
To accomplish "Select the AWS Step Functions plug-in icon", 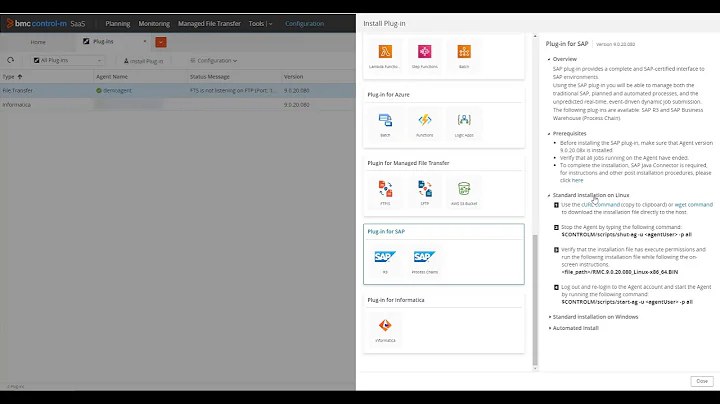I will 424,52.
